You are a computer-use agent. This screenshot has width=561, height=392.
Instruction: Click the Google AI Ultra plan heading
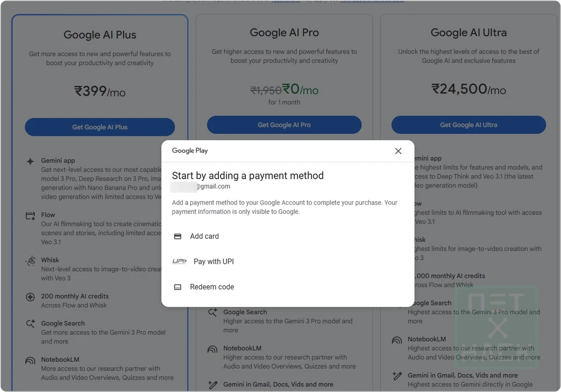point(469,33)
